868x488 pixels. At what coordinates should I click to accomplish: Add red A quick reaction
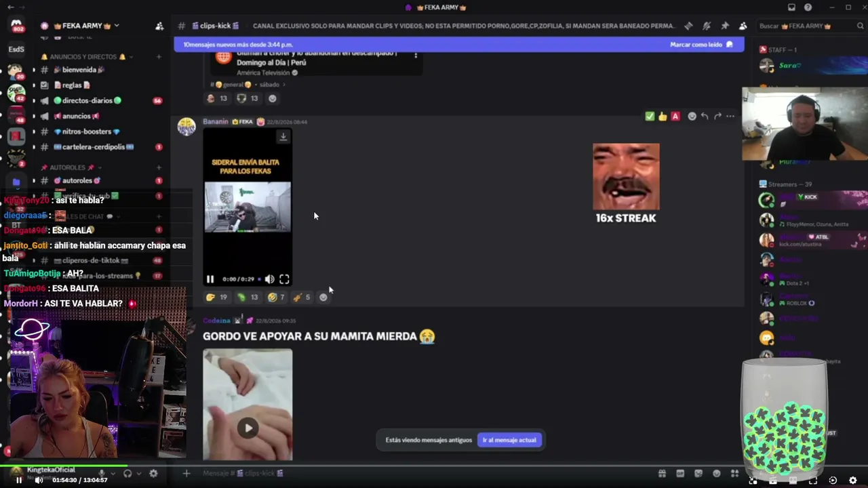pyautogui.click(x=675, y=117)
